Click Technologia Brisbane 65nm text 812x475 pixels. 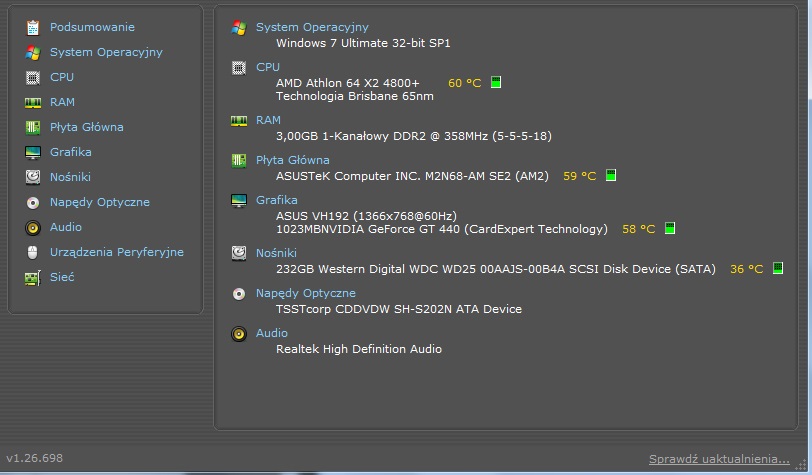pos(355,96)
